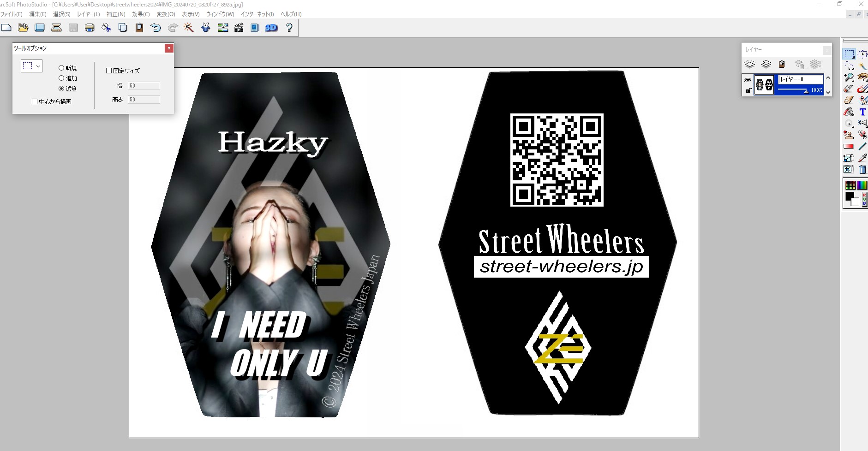Open the selection shape dropdown in Tool Options
This screenshot has width=868, height=451.
31,66
